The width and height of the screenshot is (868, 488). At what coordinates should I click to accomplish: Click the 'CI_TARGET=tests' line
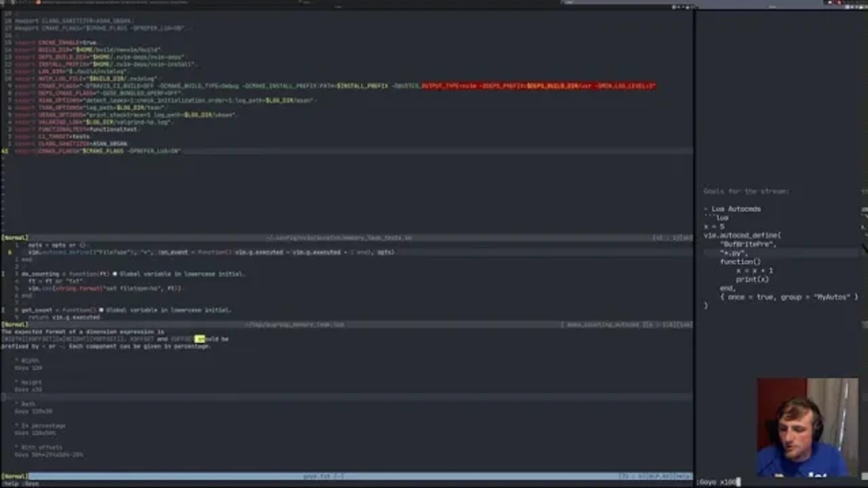point(53,137)
